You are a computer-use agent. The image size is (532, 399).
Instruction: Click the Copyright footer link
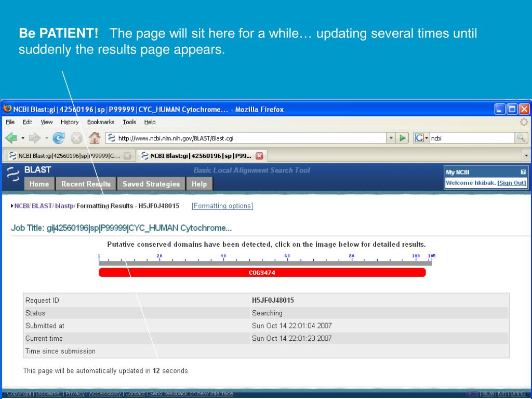pyautogui.click(x=19, y=394)
